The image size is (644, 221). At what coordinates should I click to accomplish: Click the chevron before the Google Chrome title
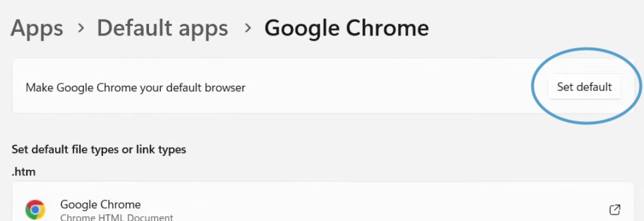(x=247, y=28)
